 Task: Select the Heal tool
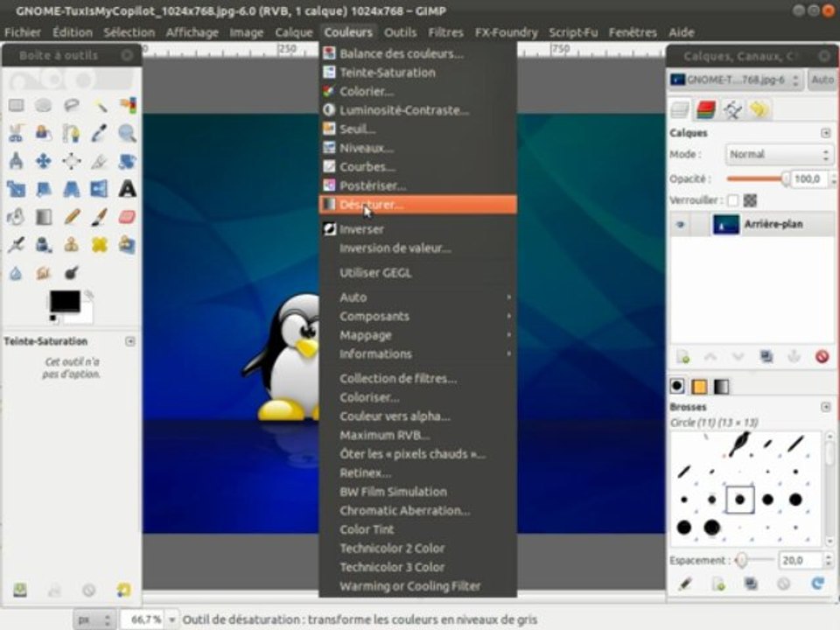[x=99, y=245]
